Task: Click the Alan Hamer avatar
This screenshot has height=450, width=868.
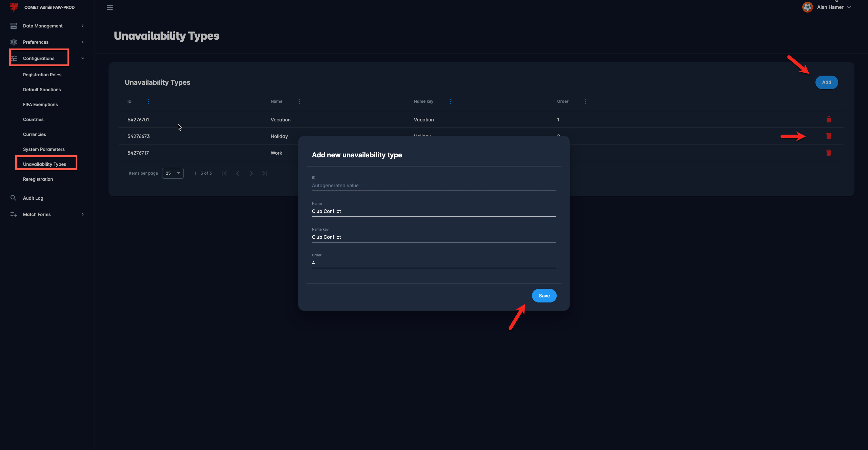Action: pyautogui.click(x=807, y=7)
